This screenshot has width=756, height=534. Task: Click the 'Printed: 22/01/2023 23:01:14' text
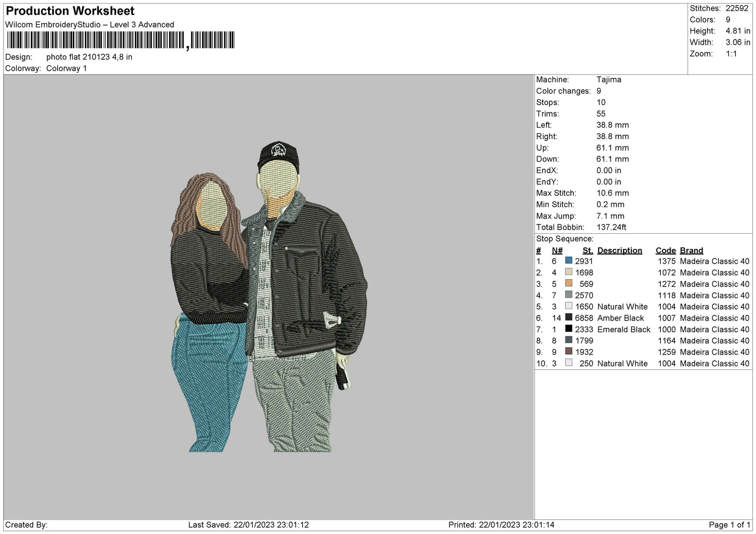(x=501, y=525)
